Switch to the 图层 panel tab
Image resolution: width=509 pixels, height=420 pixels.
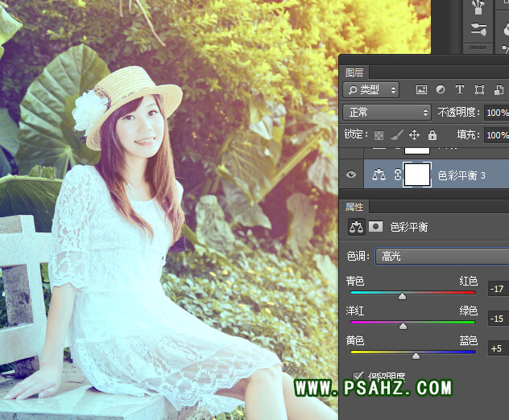[354, 72]
